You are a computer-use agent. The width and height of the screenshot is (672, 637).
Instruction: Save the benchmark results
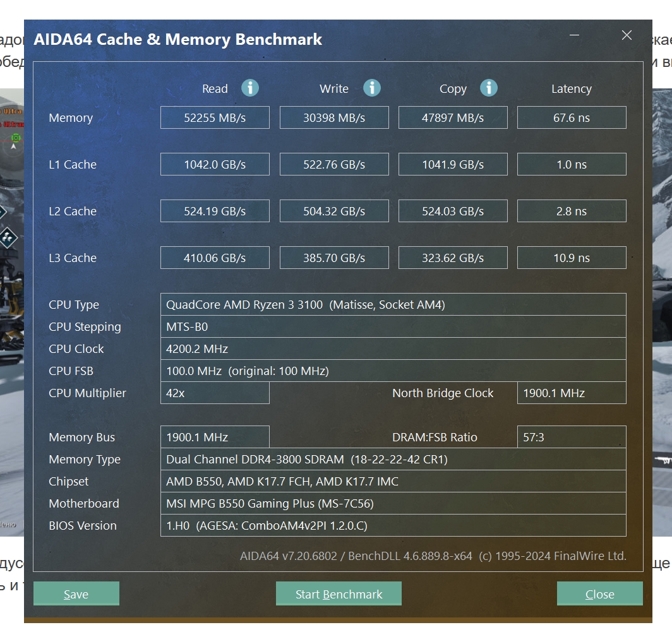click(x=76, y=593)
